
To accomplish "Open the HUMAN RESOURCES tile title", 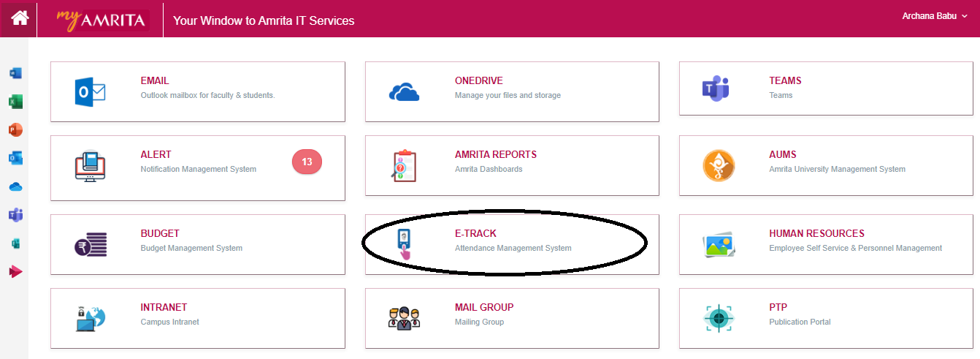I will pyautogui.click(x=816, y=233).
